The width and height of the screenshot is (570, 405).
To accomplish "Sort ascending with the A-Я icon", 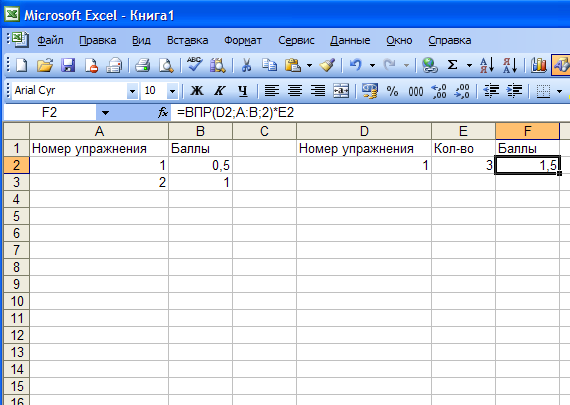I will click(x=487, y=65).
